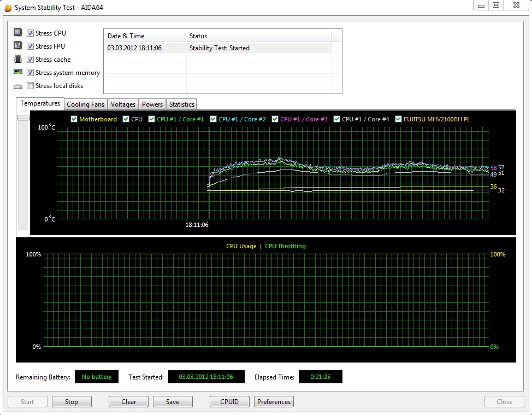Click the cache chip icon beside Stress cache
Screen dimensions: 532x415
18,59
